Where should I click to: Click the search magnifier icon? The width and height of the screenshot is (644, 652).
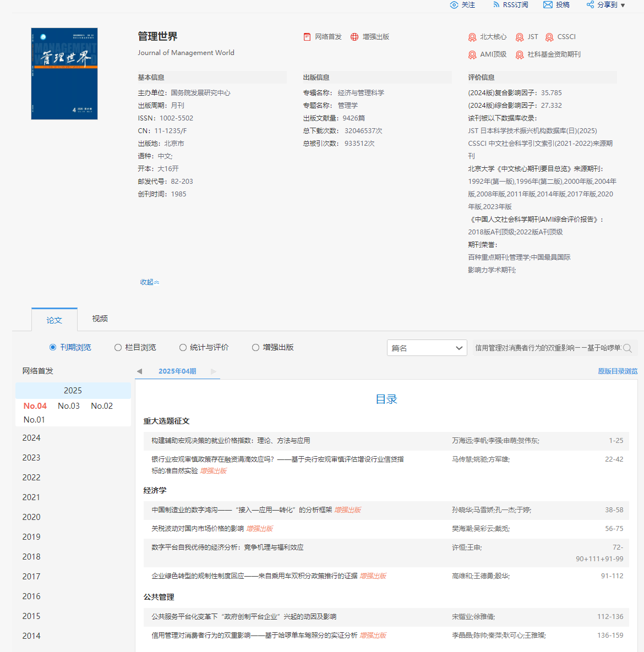click(x=627, y=348)
